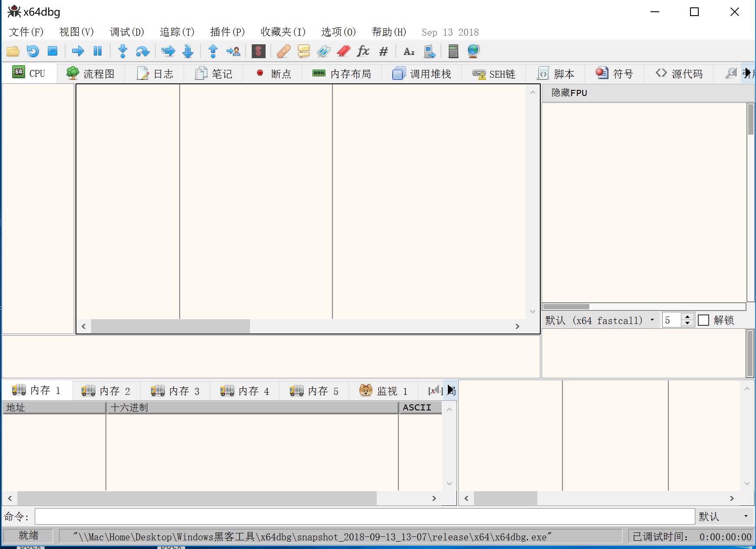The image size is (756, 549).
Task: Select the 内存 5 dump tab
Action: coord(315,391)
